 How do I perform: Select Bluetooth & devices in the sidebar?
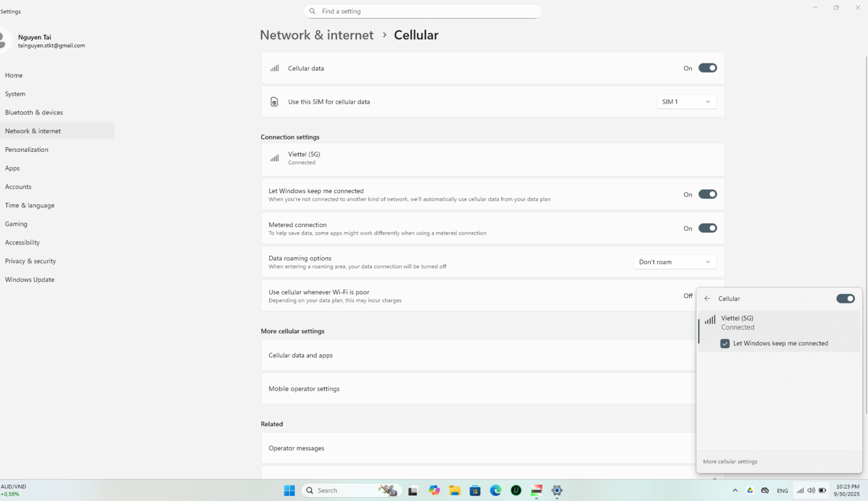pos(34,112)
